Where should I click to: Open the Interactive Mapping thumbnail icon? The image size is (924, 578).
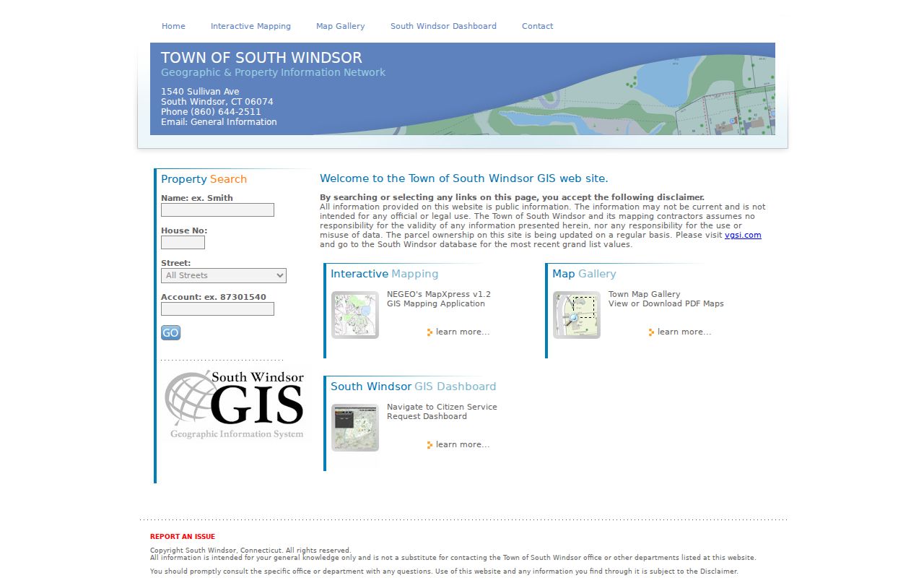coord(355,315)
